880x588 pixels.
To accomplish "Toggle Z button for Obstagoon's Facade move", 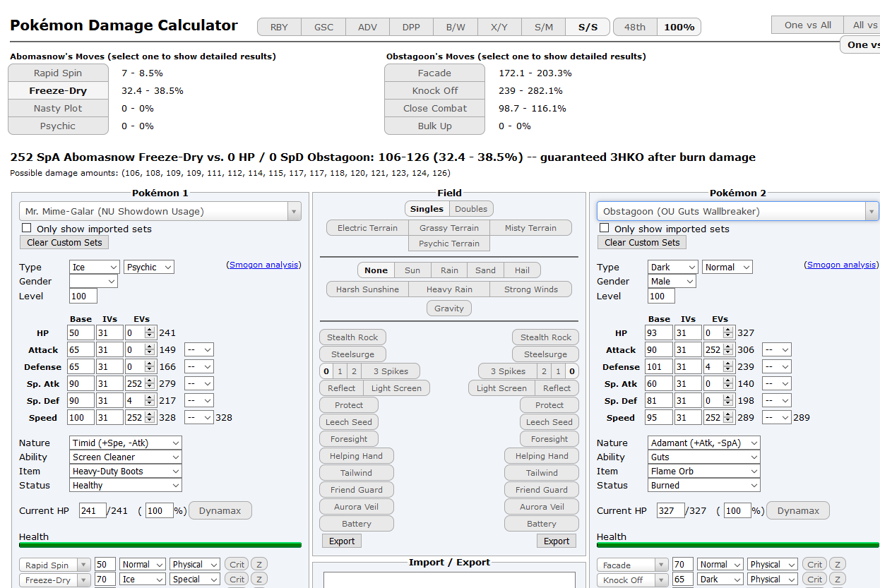I will (x=837, y=565).
